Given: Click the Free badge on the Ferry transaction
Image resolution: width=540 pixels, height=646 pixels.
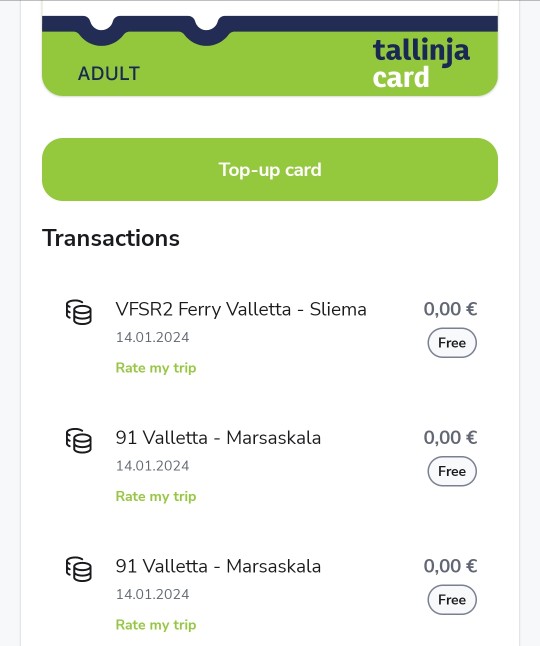Looking at the screenshot, I should [x=452, y=343].
